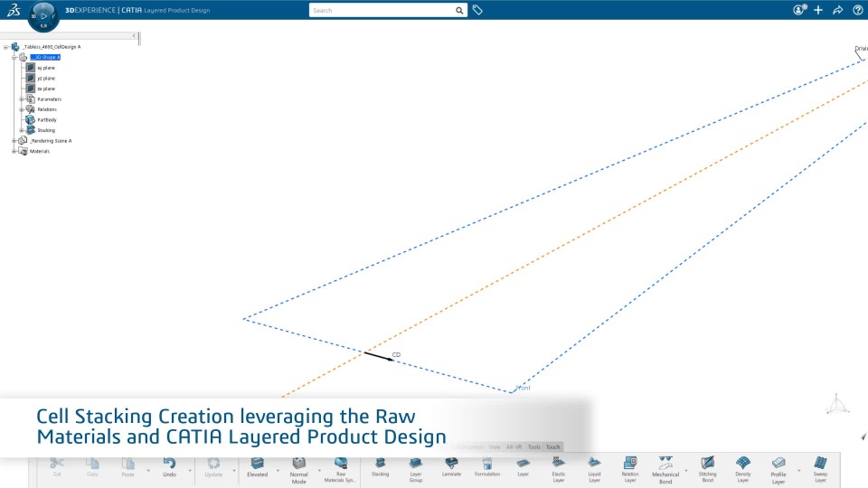Click the 3DS logo icon

(14, 9)
